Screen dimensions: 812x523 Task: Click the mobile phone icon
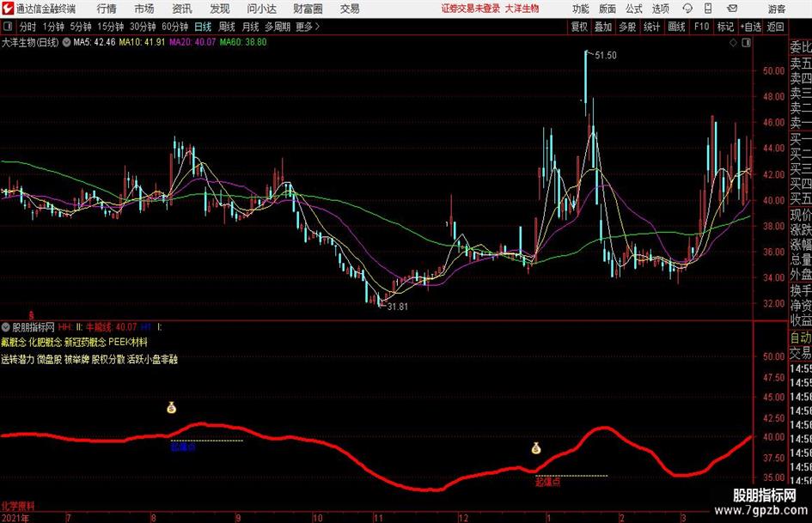708,9
